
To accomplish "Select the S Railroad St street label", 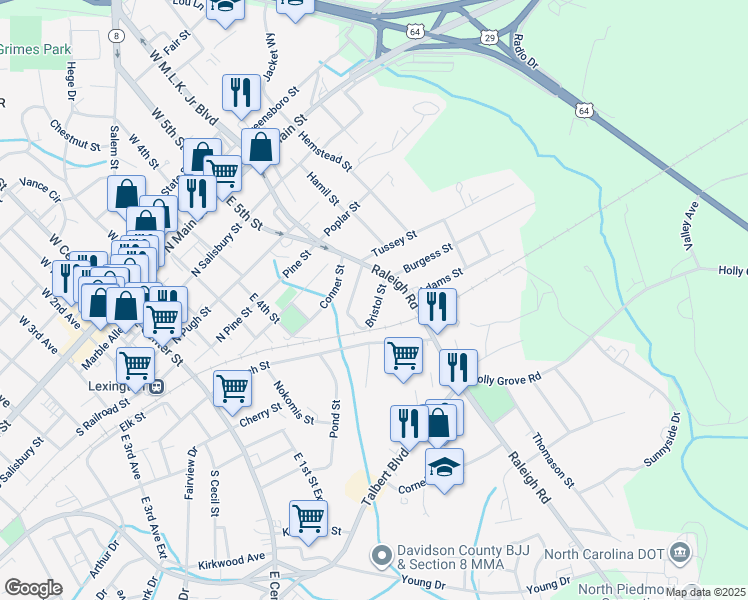I will (103, 417).
